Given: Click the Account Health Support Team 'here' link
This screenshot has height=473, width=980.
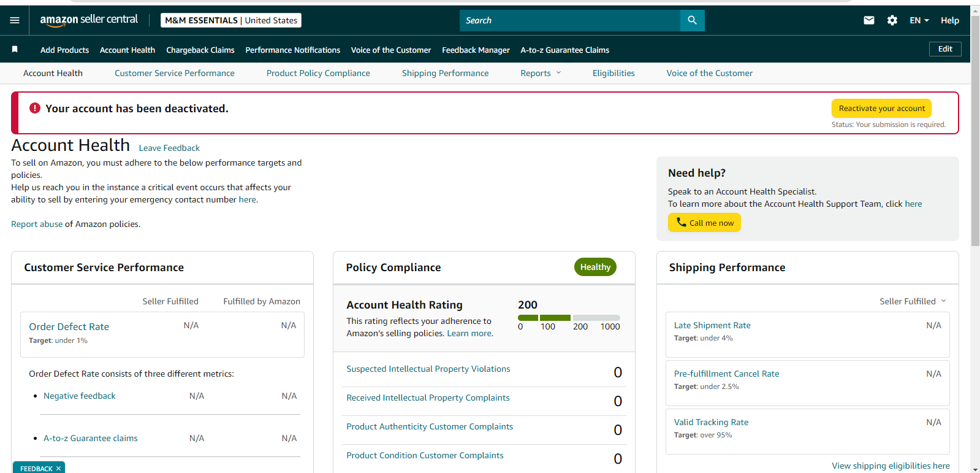Looking at the screenshot, I should pos(913,204).
